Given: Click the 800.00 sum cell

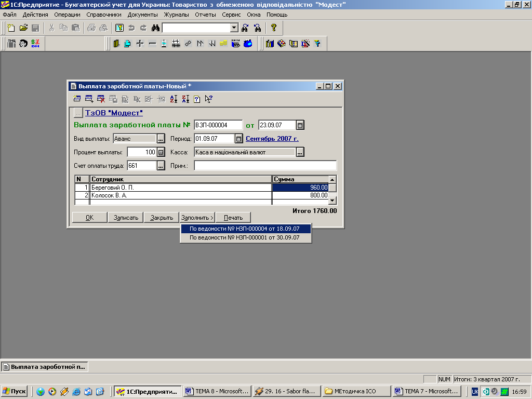Looking at the screenshot, I should coord(301,195).
